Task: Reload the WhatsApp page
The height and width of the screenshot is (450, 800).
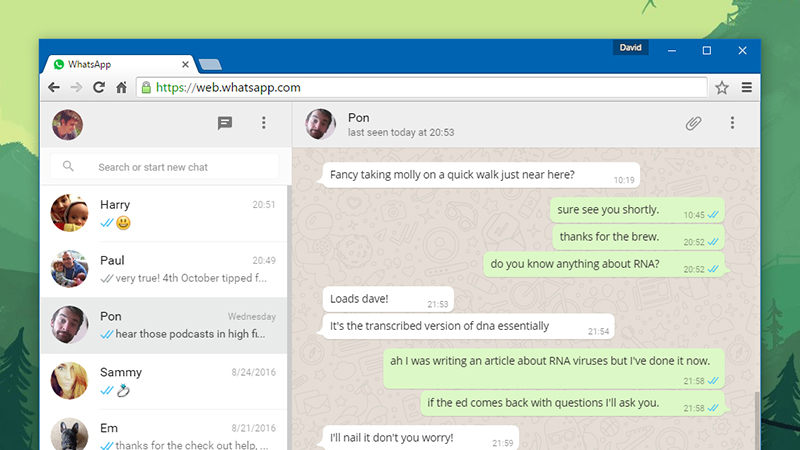Action: [x=98, y=87]
